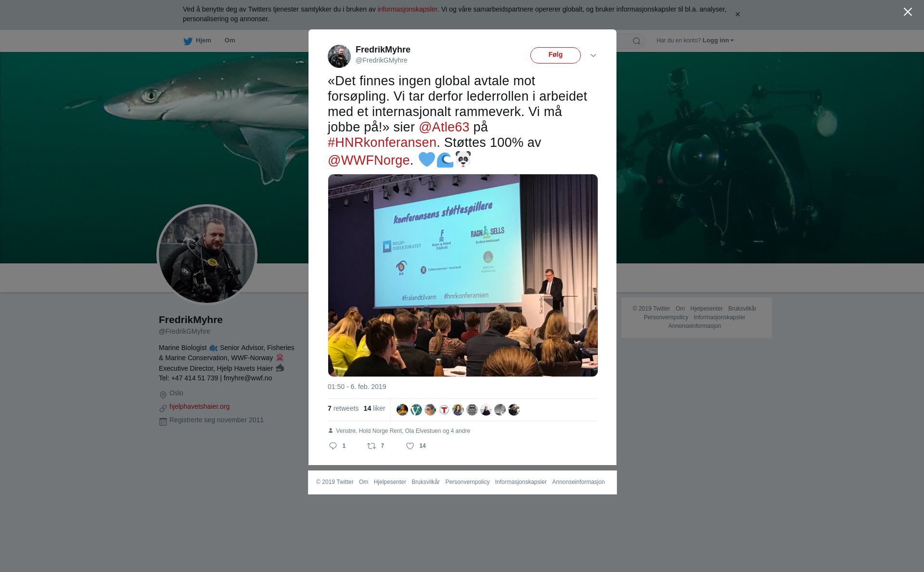
Task: Go to Hjem in navigation bar
Action: click(203, 40)
